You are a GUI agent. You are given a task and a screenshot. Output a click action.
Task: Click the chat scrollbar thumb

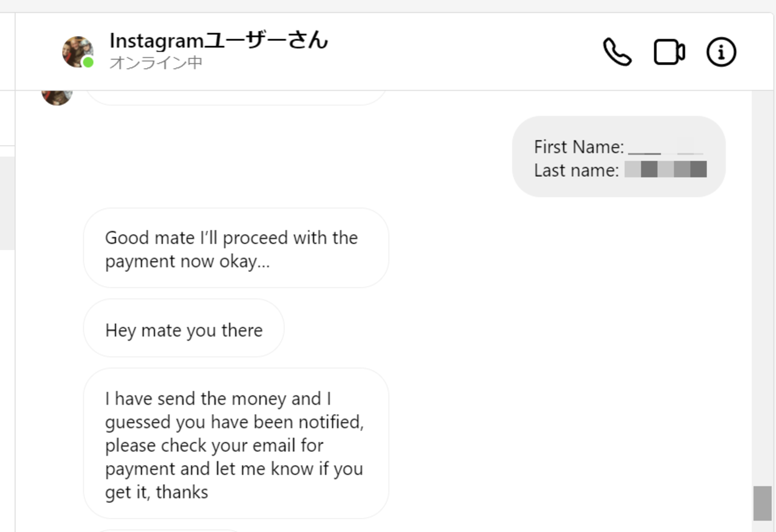(762, 503)
